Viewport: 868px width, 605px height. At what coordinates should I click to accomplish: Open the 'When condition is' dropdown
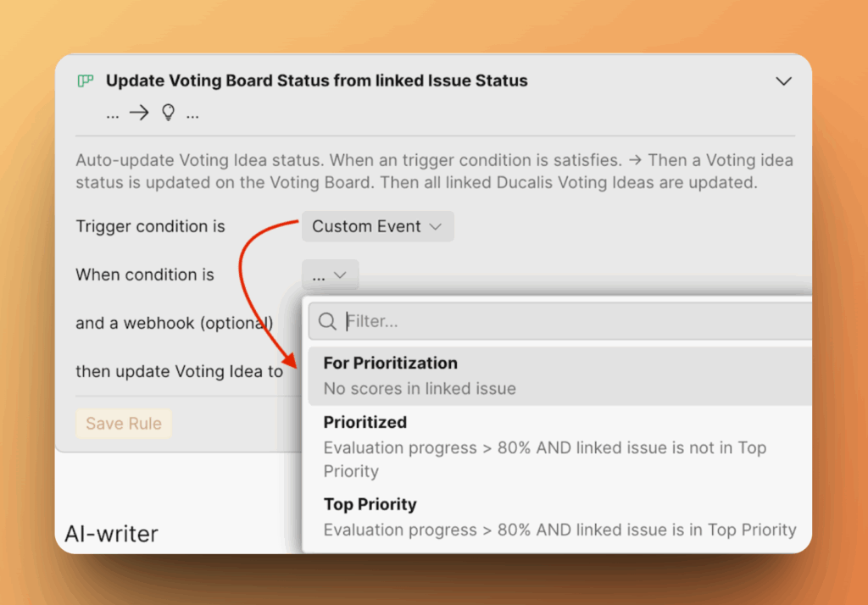(x=330, y=275)
